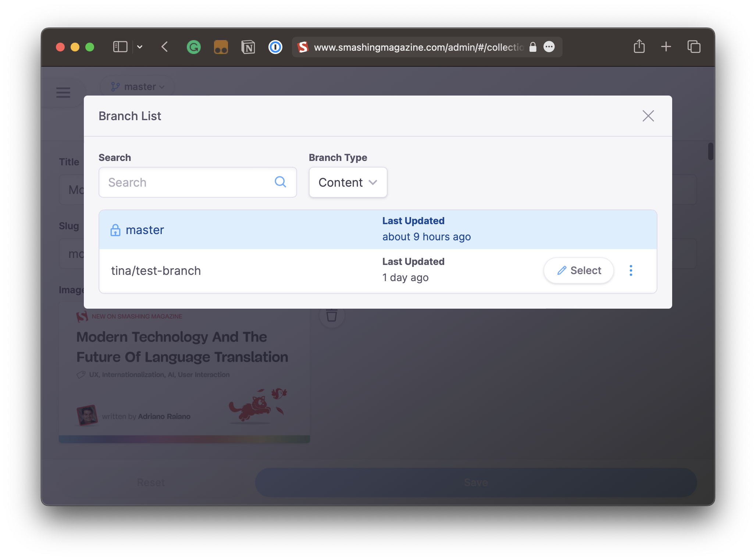Viewport: 756px width, 560px height.
Task: Click the '1 day ago' text
Action: tap(405, 278)
